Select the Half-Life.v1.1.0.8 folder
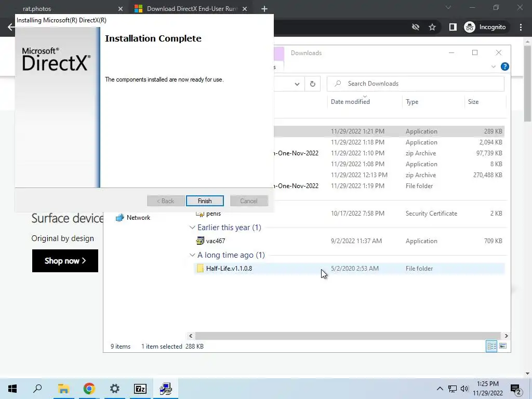Viewport: 532px width, 399px height. click(x=349, y=269)
